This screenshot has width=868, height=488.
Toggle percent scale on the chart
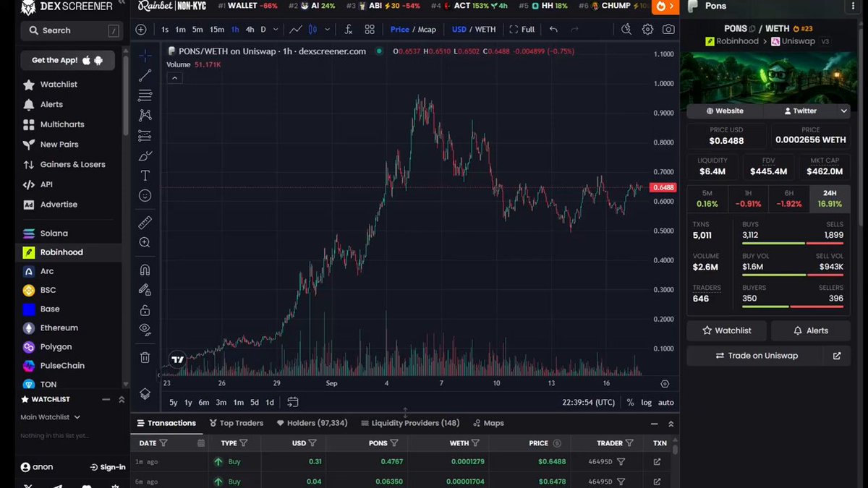[x=630, y=403]
